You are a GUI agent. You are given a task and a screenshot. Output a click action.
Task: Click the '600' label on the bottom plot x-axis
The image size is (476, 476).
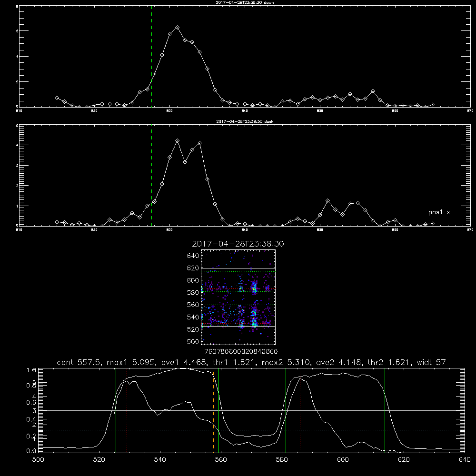[343, 460]
